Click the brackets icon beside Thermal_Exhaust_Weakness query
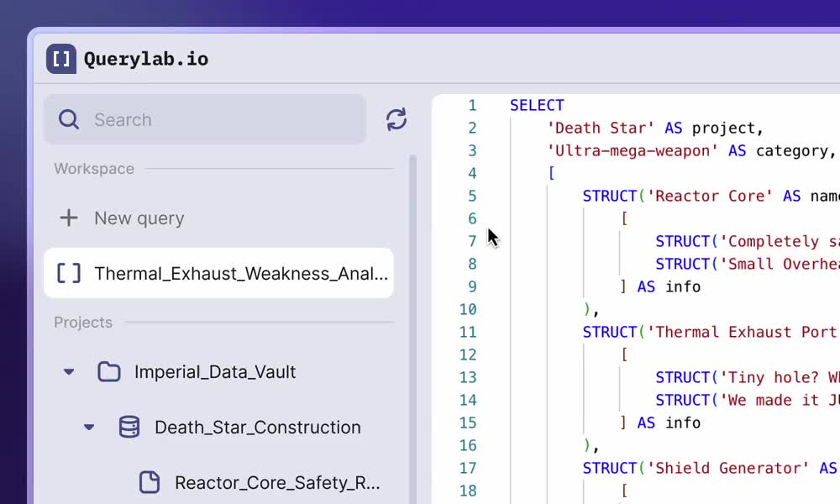Image resolution: width=840 pixels, height=504 pixels. (x=68, y=273)
